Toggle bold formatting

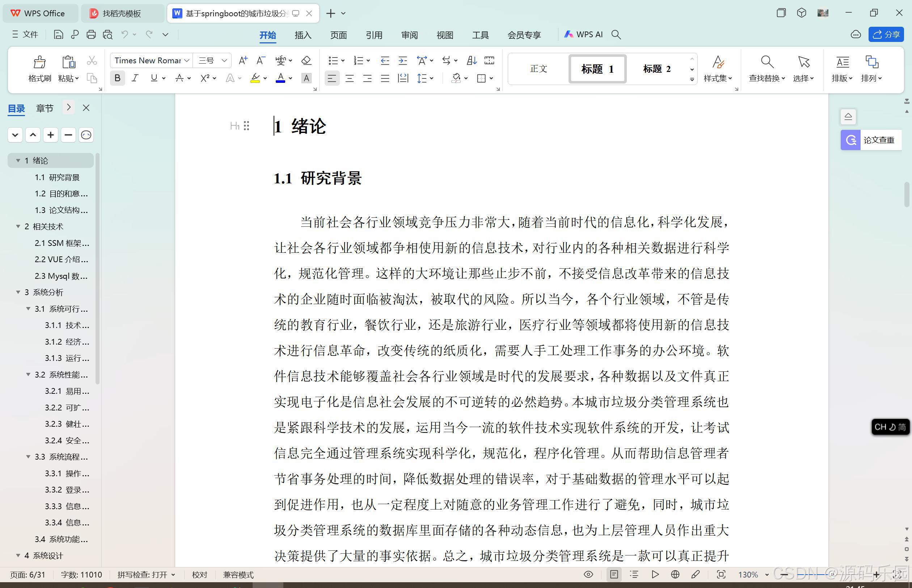pyautogui.click(x=118, y=78)
